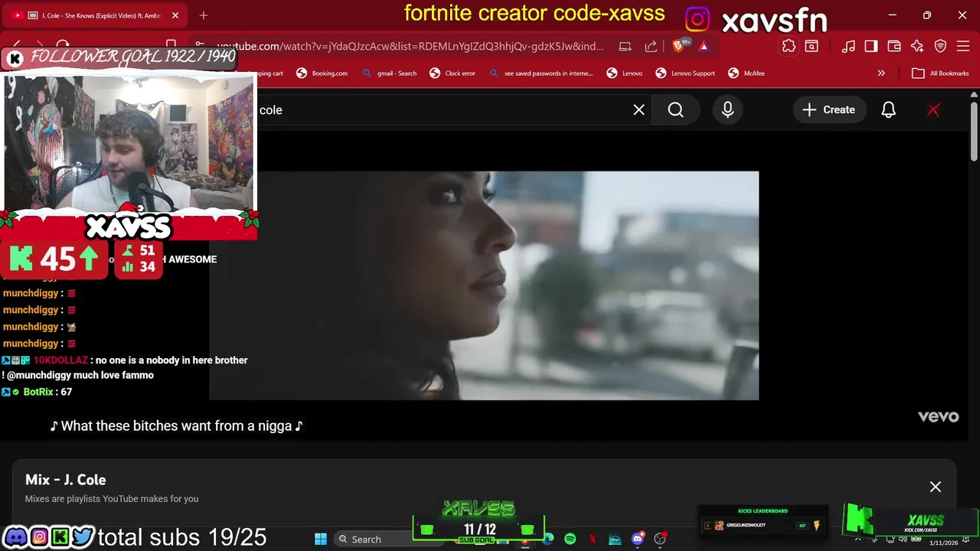Open Booking.com bookmark
Viewport: 980px width, 551px height.
322,73
